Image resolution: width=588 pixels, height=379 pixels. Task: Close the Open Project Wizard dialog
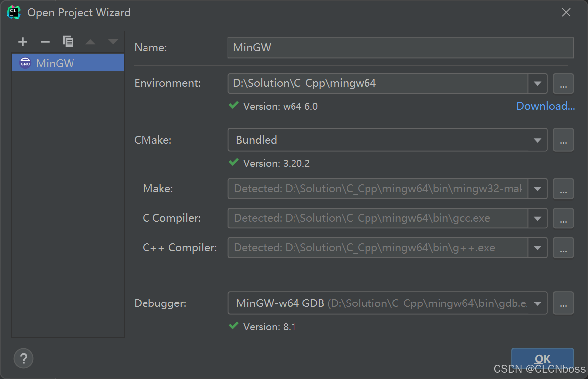pyautogui.click(x=566, y=12)
